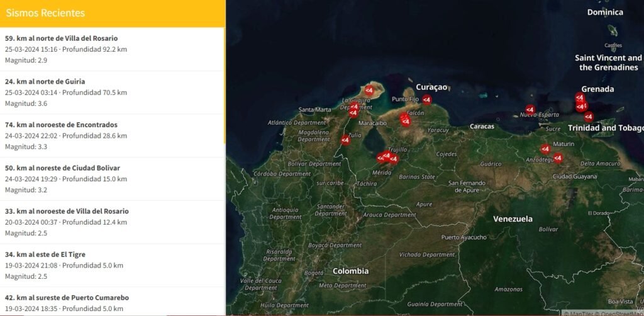The width and height of the screenshot is (644, 316).
Task: Click the earthquake marker near Maturín
Action: 545,149
